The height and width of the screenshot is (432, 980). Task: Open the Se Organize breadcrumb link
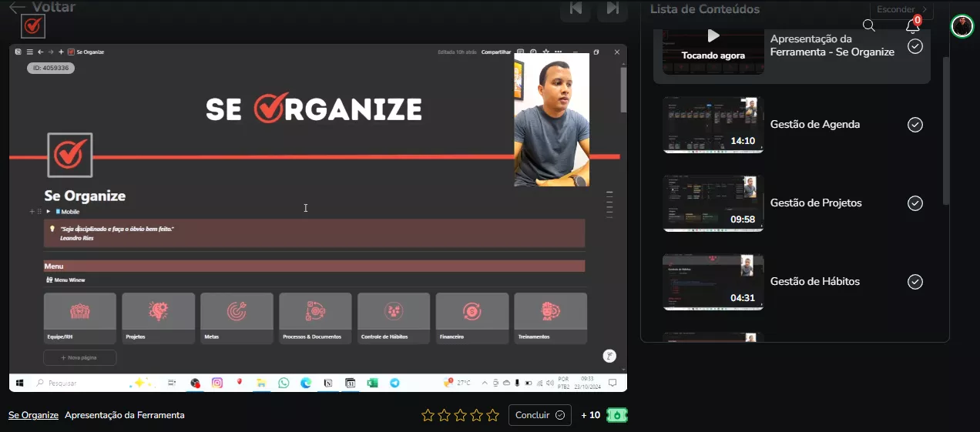pyautogui.click(x=33, y=415)
